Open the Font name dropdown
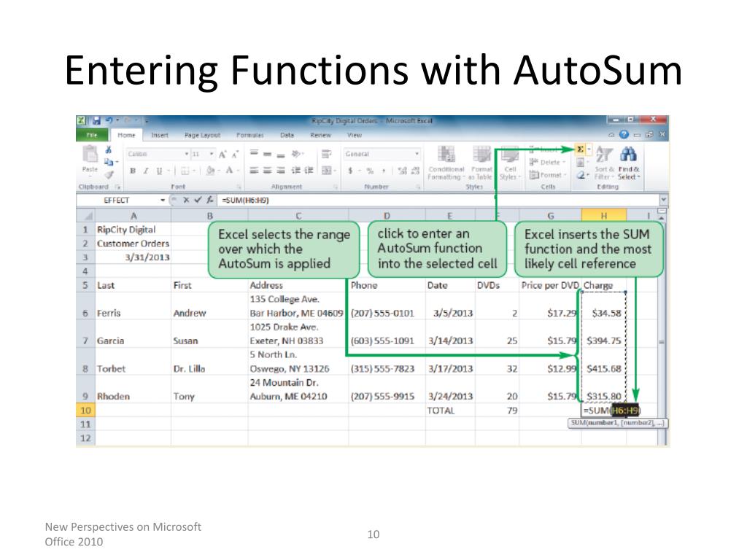The image size is (747, 560). tap(187, 155)
